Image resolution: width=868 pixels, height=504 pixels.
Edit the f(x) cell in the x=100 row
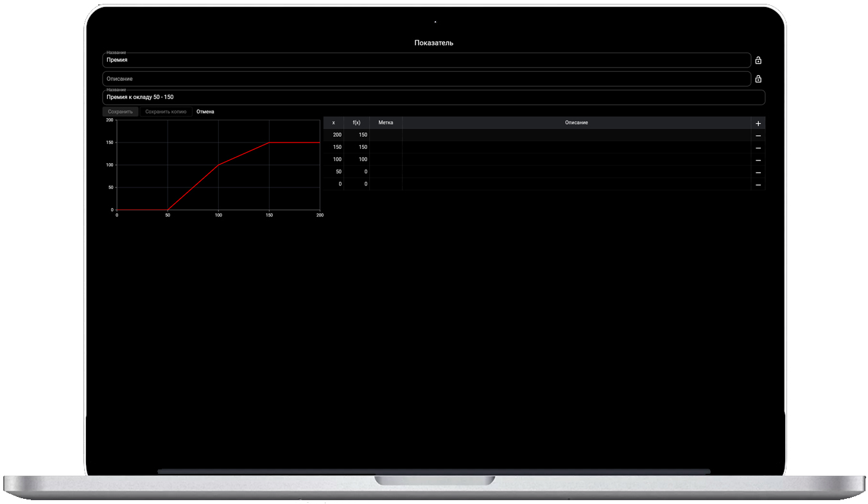357,159
